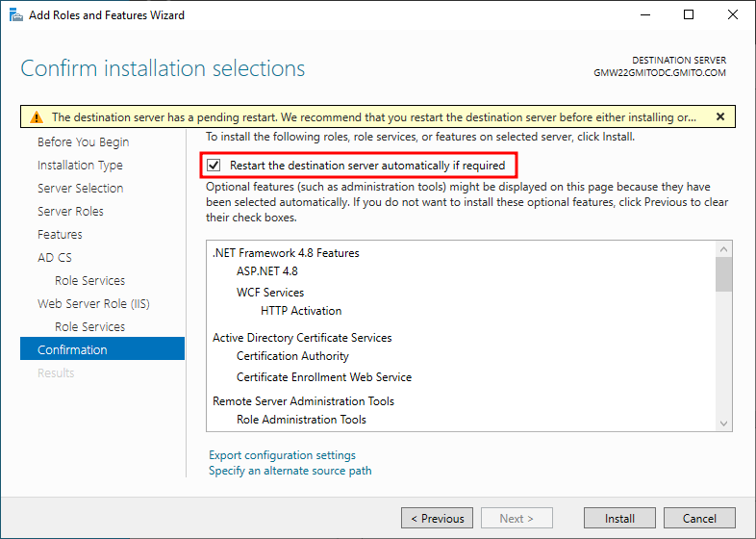
Task: Select .NET Framework 4.8 Features entry
Action: [286, 253]
